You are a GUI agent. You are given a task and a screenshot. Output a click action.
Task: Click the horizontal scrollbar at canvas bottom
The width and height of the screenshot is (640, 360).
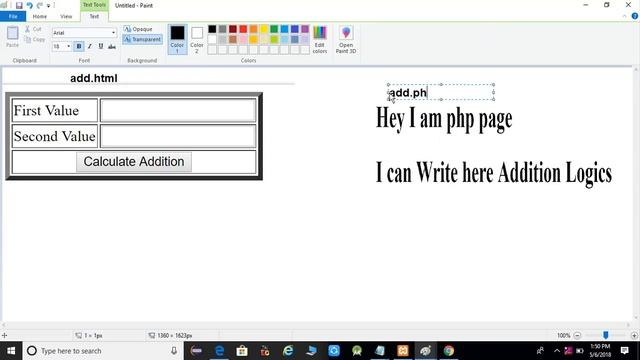click(316, 325)
